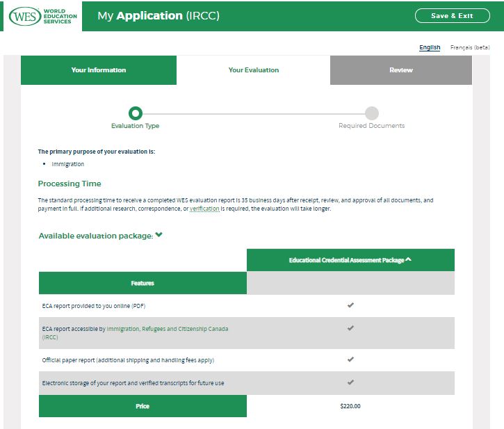Screen dimensions: 504x429
Task: Click 'The primary purpose of your evaluation is' text
Action: point(97,152)
